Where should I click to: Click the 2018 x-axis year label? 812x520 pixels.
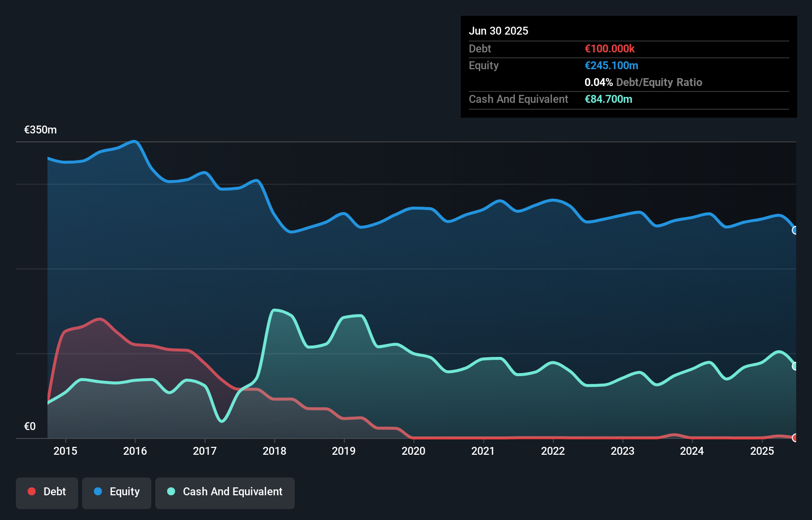274,451
